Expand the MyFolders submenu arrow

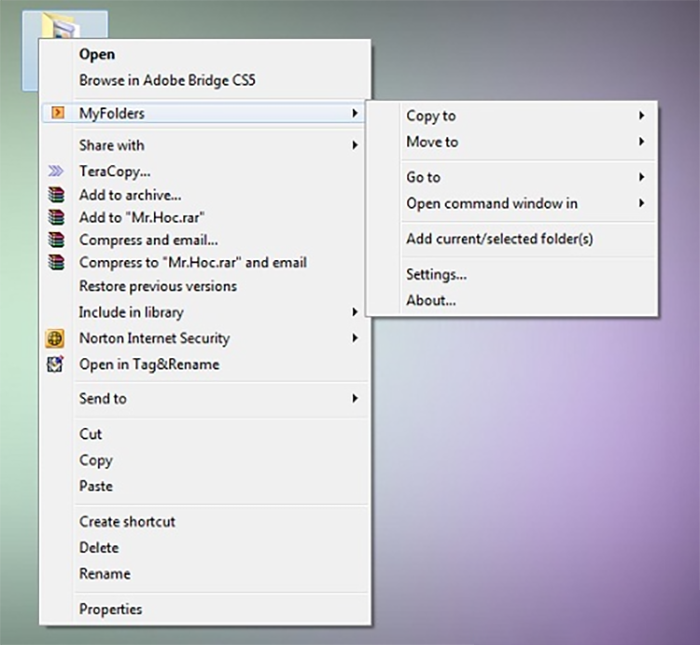pyautogui.click(x=355, y=113)
